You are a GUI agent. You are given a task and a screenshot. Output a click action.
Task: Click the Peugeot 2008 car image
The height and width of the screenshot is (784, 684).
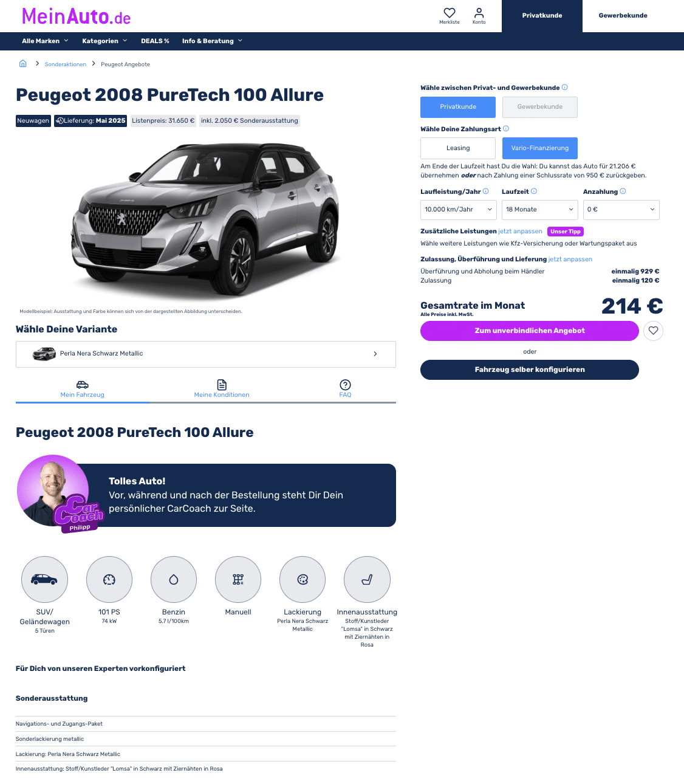tap(205, 222)
